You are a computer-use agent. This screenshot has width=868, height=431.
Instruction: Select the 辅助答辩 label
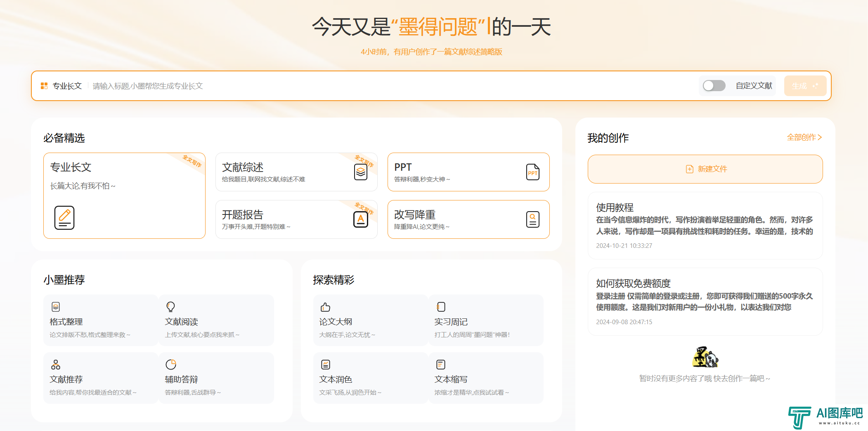pos(181,379)
